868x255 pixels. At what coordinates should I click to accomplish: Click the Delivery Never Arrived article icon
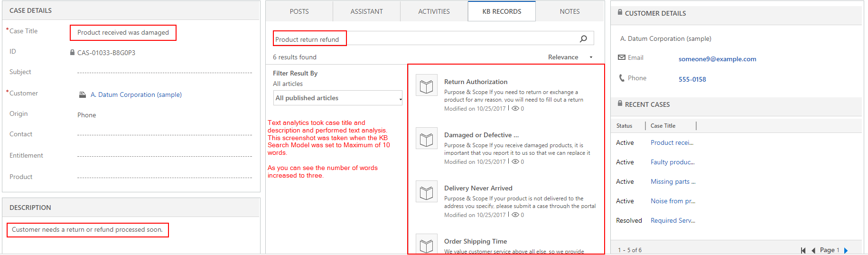tap(426, 192)
